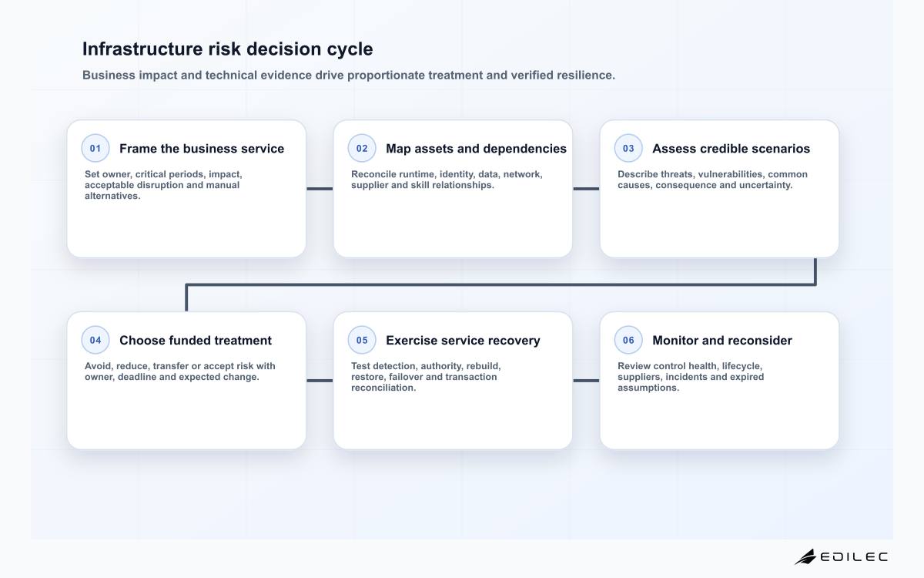Select the 'Map assets and dependencies' heading
The image size is (924, 578).
[x=476, y=149]
